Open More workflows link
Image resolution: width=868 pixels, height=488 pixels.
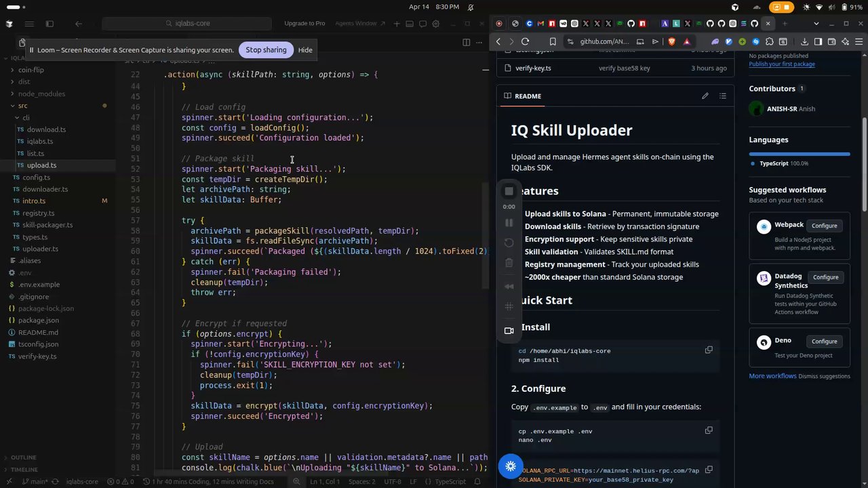coord(772,376)
